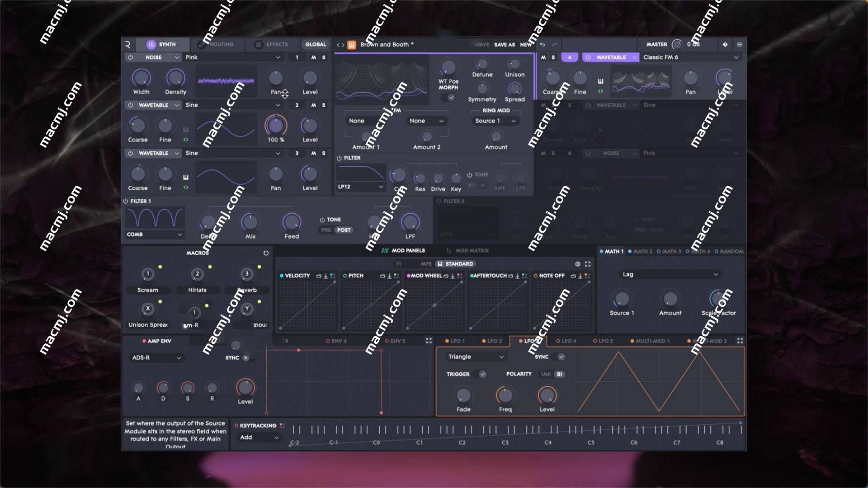Expand the LFO section fullscreen icon
The height and width of the screenshot is (488, 868).
(x=740, y=341)
